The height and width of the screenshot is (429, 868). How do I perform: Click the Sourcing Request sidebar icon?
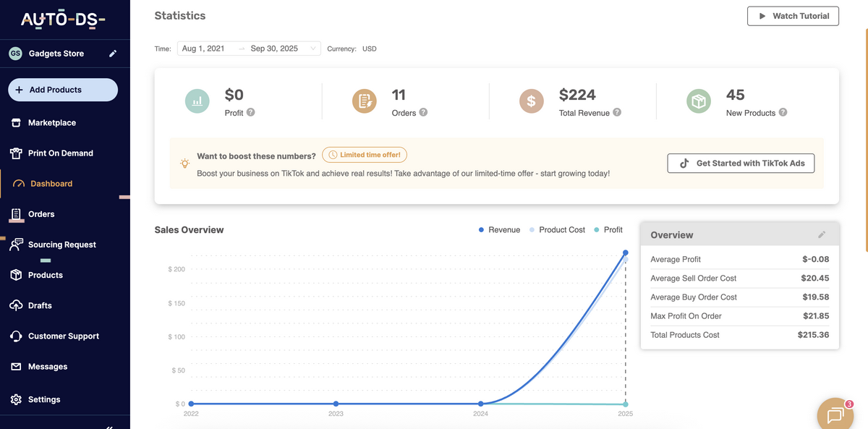[16, 245]
